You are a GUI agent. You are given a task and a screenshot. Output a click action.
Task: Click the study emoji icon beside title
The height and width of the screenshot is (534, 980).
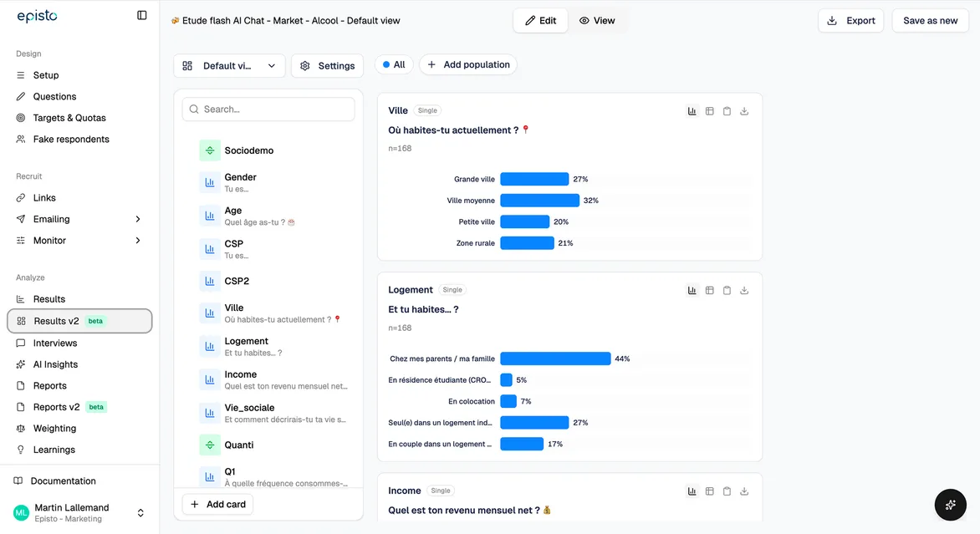[175, 21]
